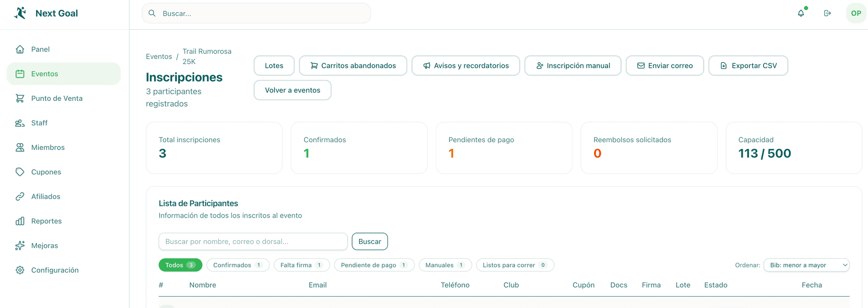Click Trail Rumorosa 25K breadcrumb
This screenshot has width=868, height=308.
tap(207, 56)
